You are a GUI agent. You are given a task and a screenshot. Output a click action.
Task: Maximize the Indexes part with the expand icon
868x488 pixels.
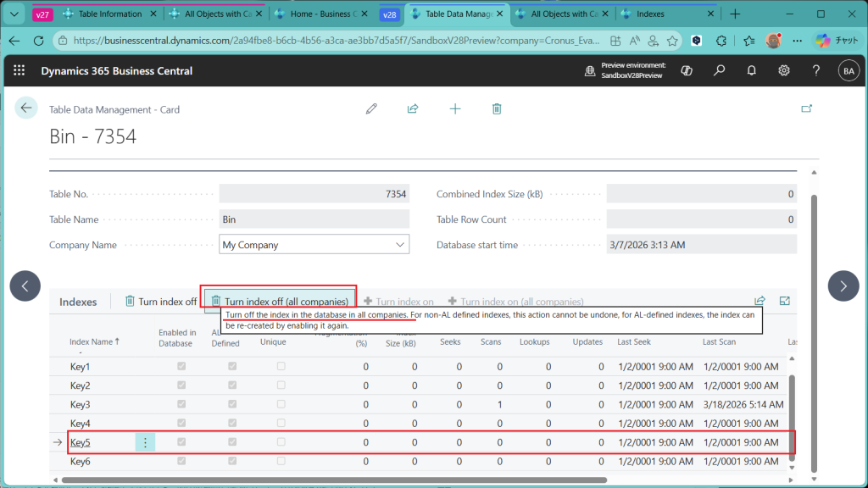(785, 301)
